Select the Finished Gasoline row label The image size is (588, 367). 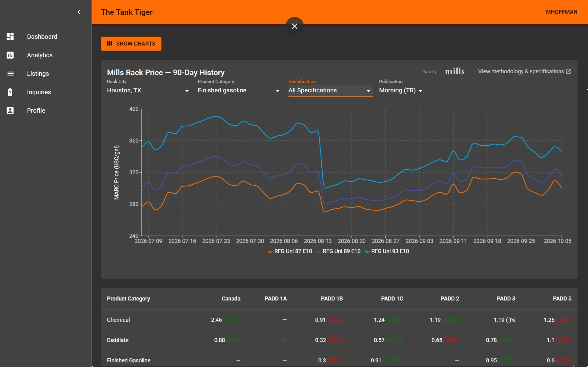click(x=129, y=361)
